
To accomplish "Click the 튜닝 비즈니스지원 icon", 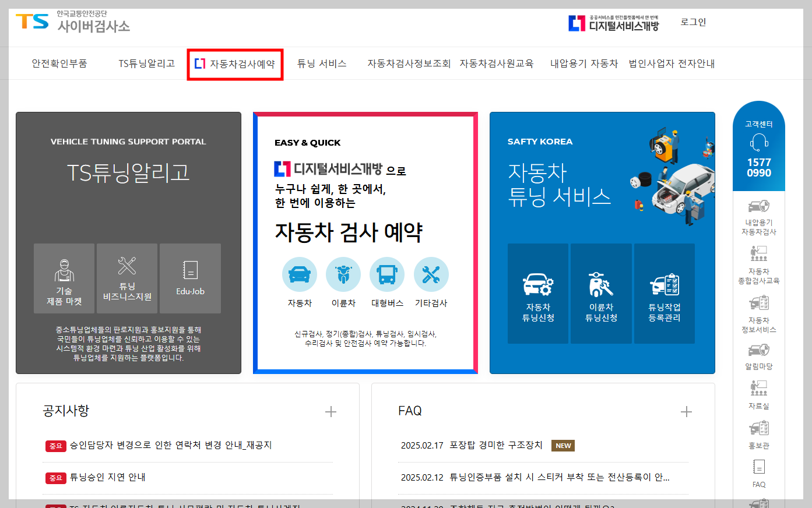I will (128, 278).
